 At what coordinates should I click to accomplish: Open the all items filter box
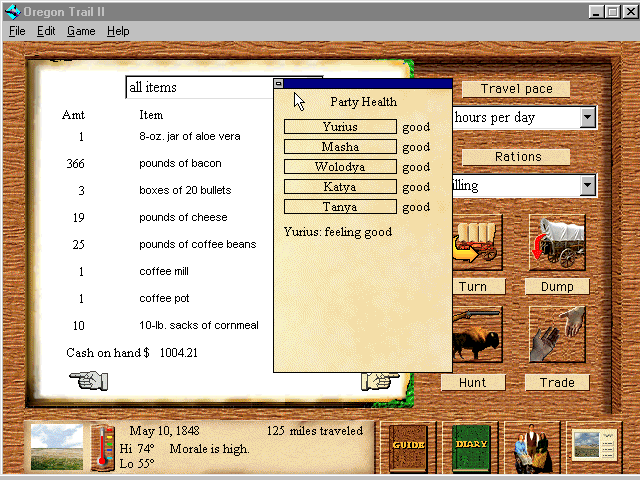200,87
